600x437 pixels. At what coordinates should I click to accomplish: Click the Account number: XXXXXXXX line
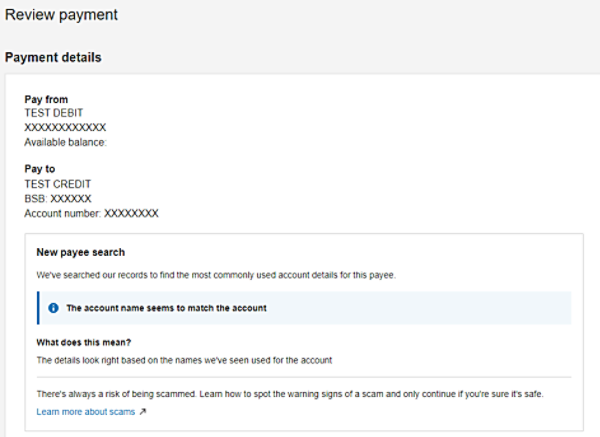[91, 213]
